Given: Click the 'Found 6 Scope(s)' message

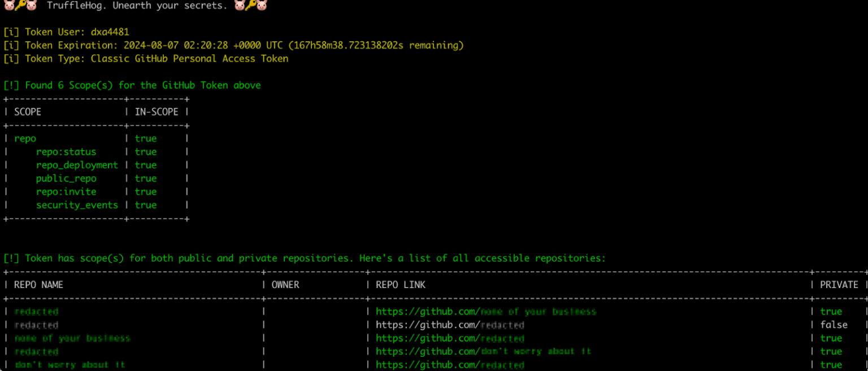Looking at the screenshot, I should click(132, 85).
